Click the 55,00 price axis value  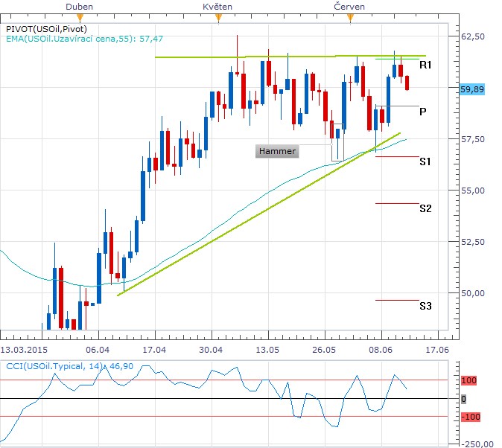pos(472,191)
